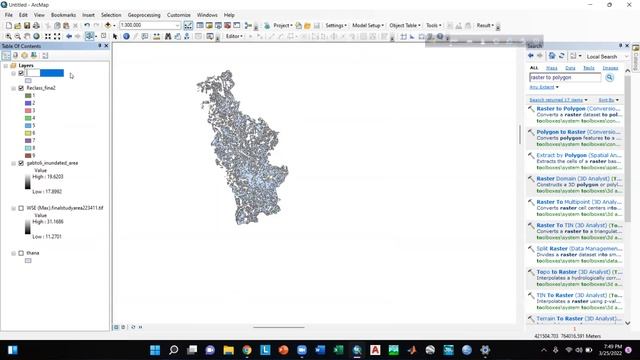Uncheck the gabtoli_inundated_area layer
The width and height of the screenshot is (640, 360).
pos(21,163)
